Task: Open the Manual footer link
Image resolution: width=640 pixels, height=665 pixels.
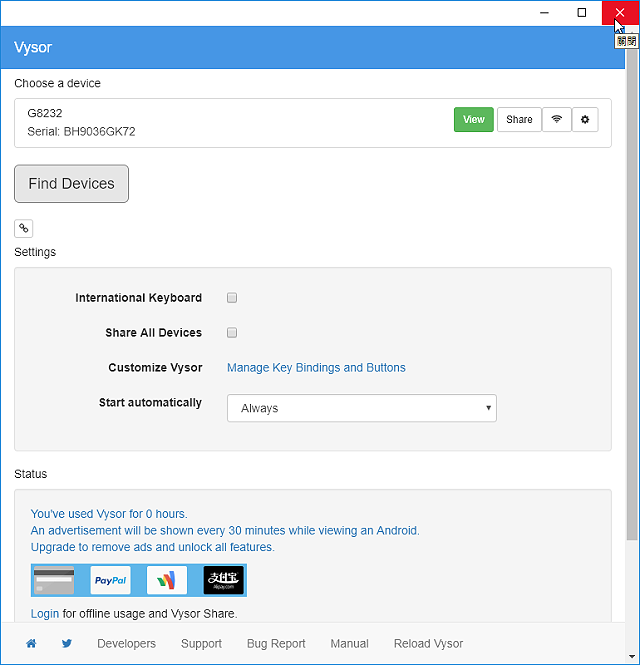Action: [x=349, y=643]
